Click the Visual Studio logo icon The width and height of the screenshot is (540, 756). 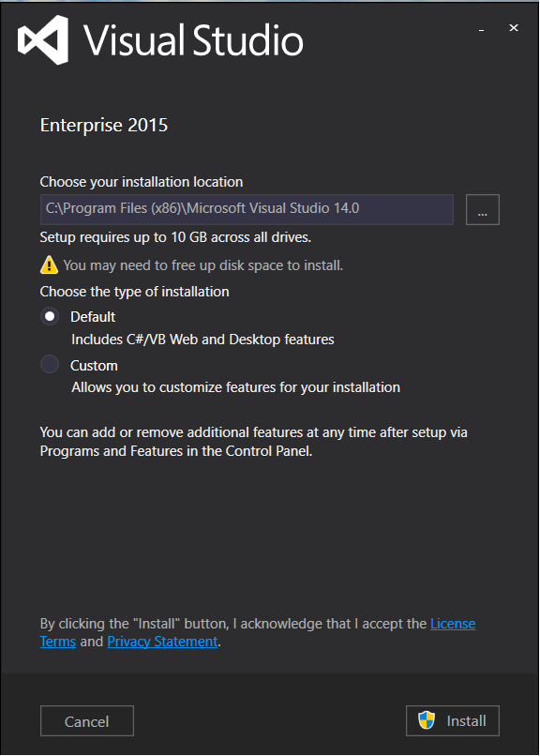43,39
